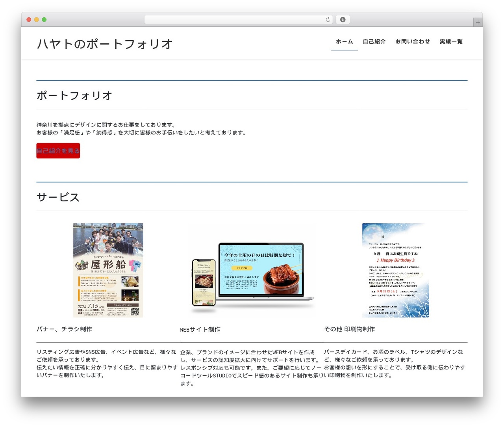Open the ホーム menu item
Image resolution: width=504 pixels, height=427 pixels.
(345, 42)
